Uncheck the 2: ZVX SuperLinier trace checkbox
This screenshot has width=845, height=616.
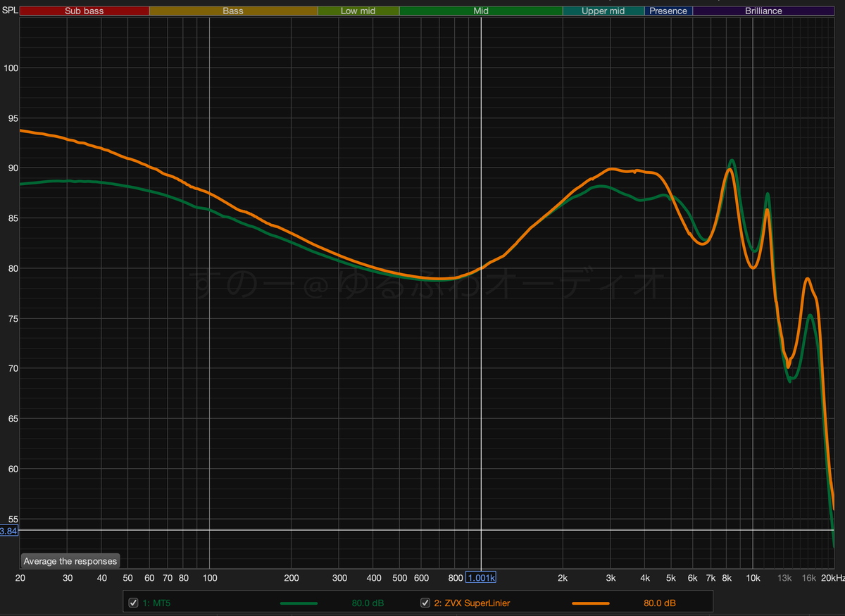[425, 603]
